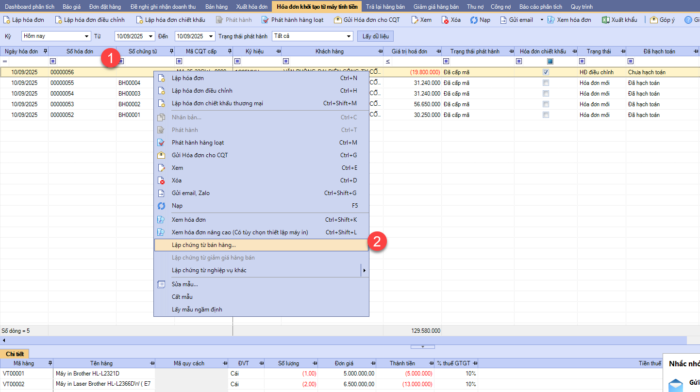Click Lập hóa đơn điều chỉnh toolbar icon

coord(58,20)
